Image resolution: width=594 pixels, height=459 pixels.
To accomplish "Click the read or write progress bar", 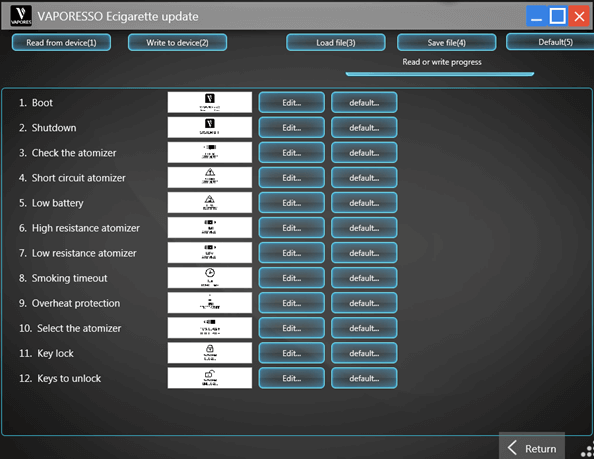I will click(440, 74).
